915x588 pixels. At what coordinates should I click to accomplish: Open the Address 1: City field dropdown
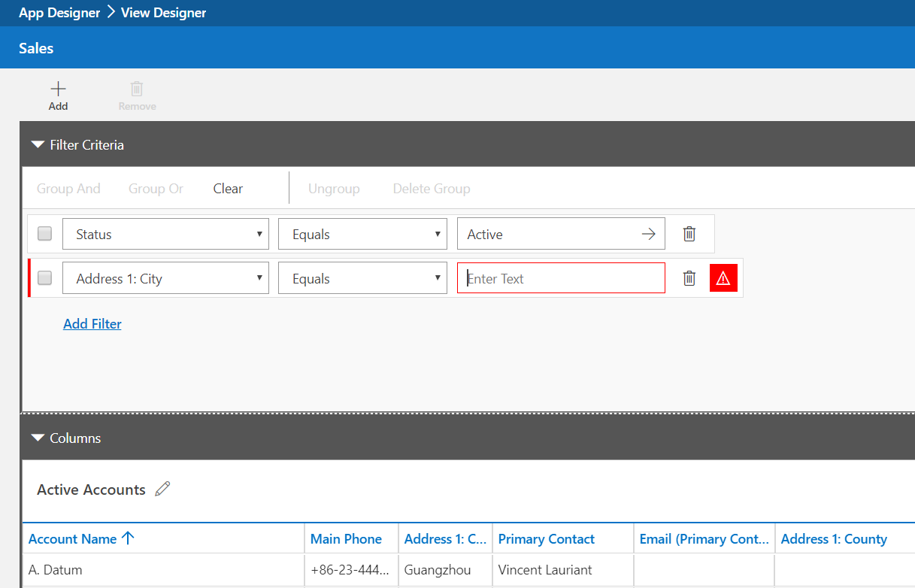tap(165, 278)
